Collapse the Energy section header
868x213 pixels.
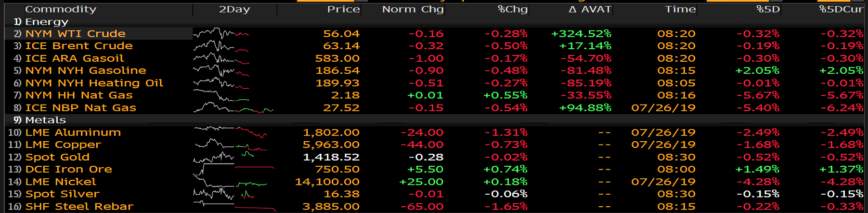pyautogui.click(x=47, y=22)
